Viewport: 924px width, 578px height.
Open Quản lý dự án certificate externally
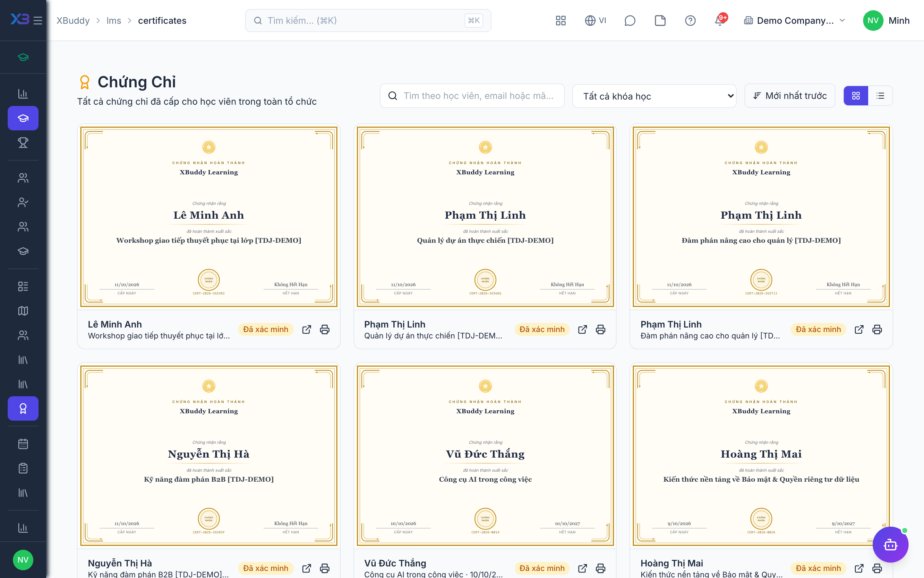(x=583, y=329)
